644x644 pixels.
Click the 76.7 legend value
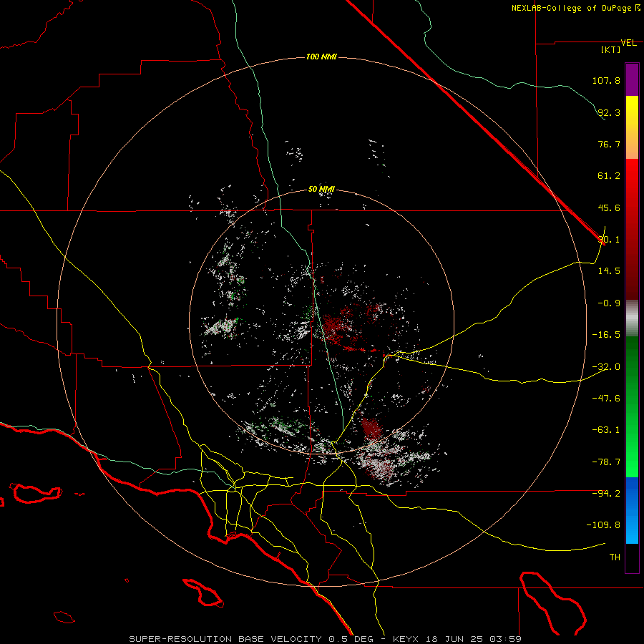coord(609,144)
